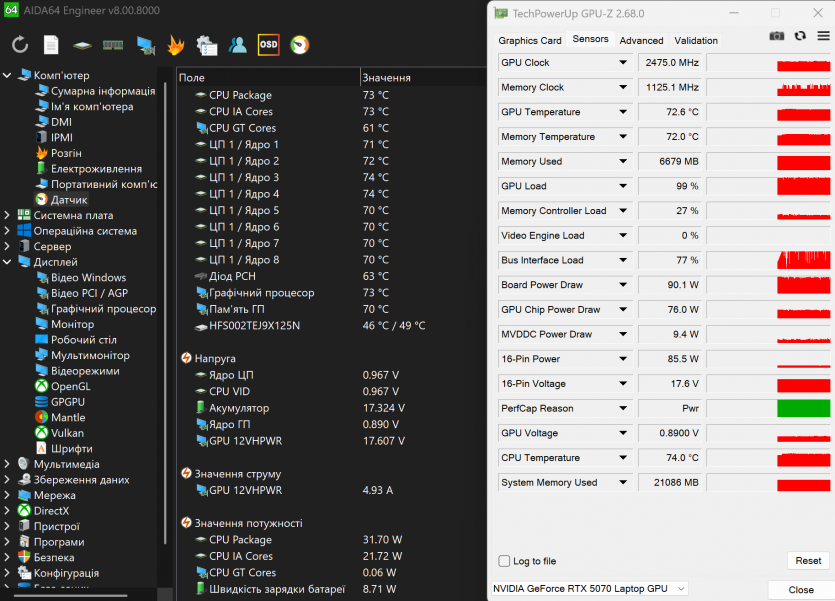Open the Report document icon in the toolbar

[51, 45]
